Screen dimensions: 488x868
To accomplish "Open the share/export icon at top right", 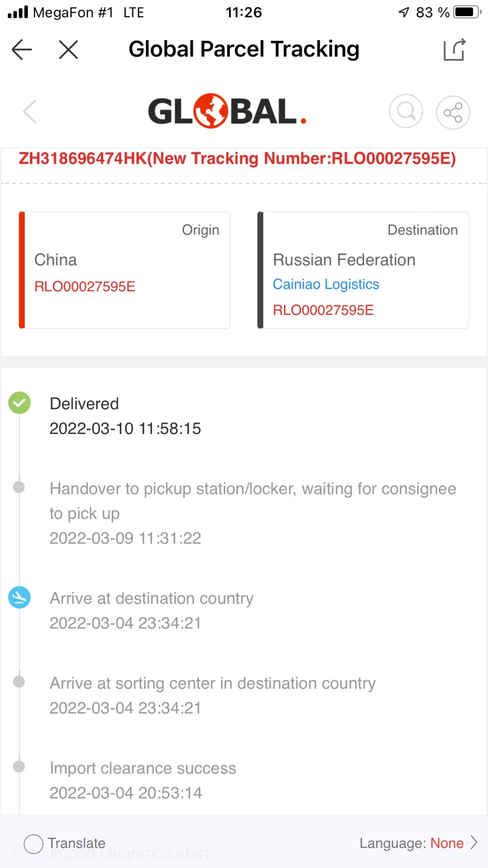I will point(454,49).
